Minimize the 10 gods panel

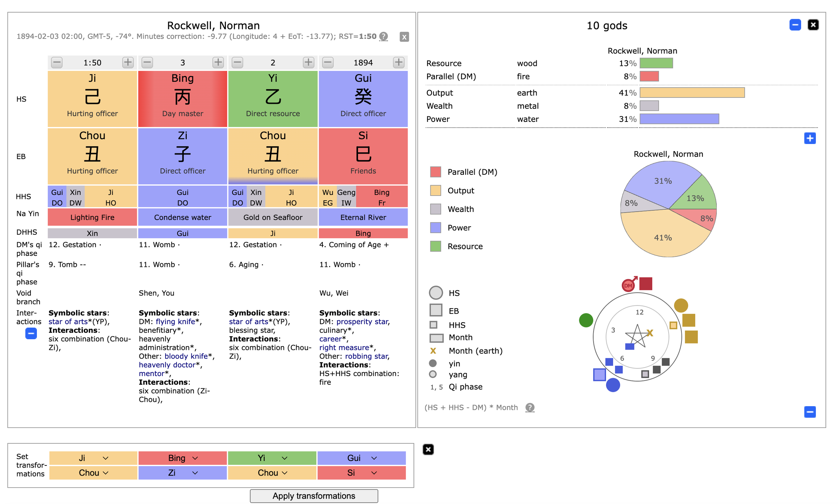[795, 25]
